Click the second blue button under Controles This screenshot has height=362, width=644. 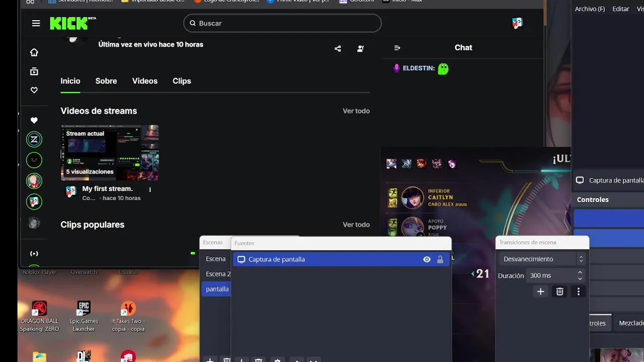(609, 238)
